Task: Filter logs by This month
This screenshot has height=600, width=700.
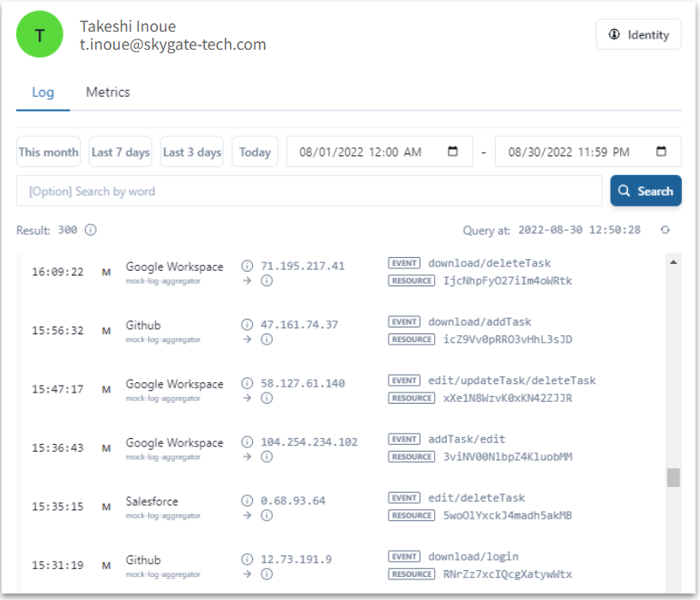Action: [48, 152]
